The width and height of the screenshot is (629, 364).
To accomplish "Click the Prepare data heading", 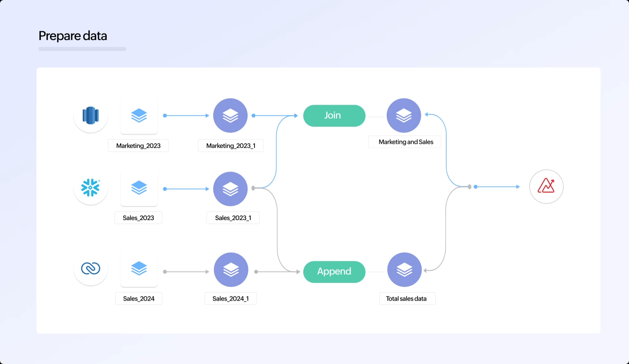I will (x=73, y=36).
